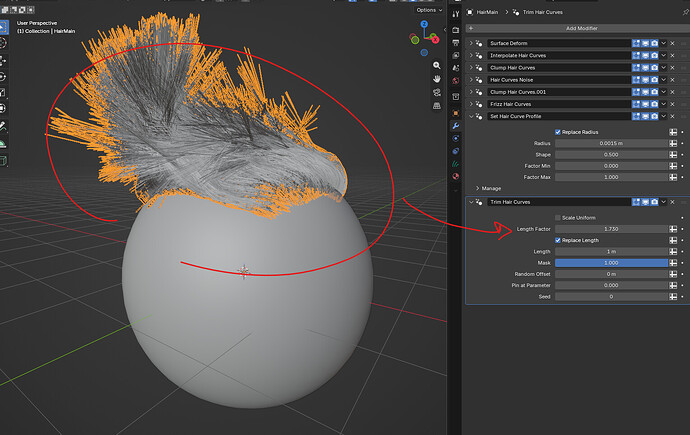Select the Move tool

[3, 61]
